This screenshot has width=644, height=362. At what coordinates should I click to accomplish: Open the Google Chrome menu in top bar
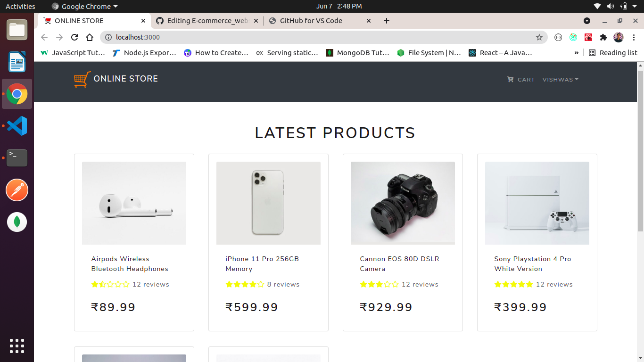point(84,6)
